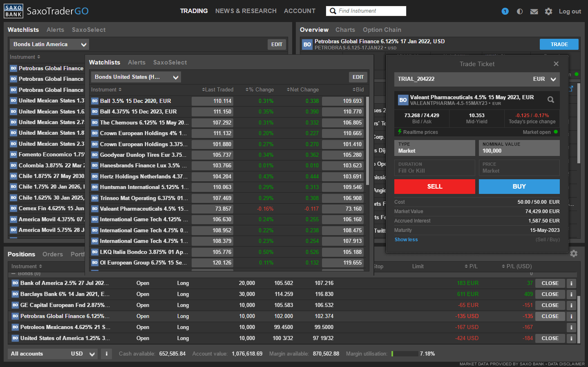588x367 pixels.
Task: Switch to Charts tab in Overview panel
Action: coord(345,30)
